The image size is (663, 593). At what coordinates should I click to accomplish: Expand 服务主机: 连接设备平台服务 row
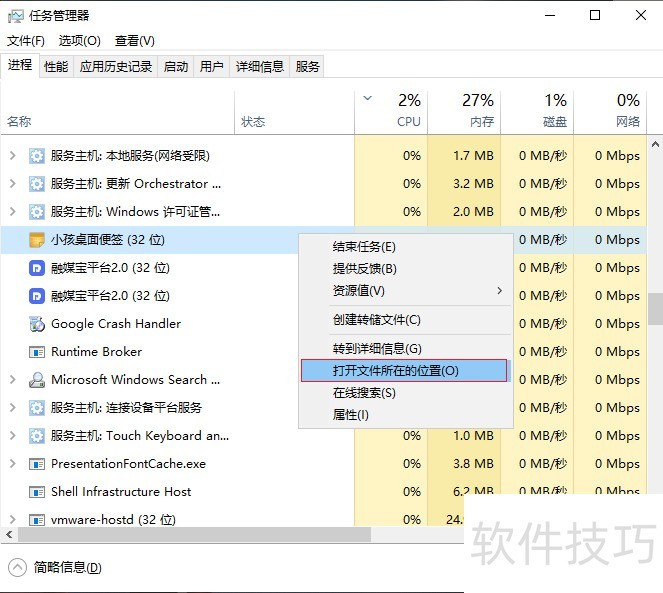tap(13, 407)
